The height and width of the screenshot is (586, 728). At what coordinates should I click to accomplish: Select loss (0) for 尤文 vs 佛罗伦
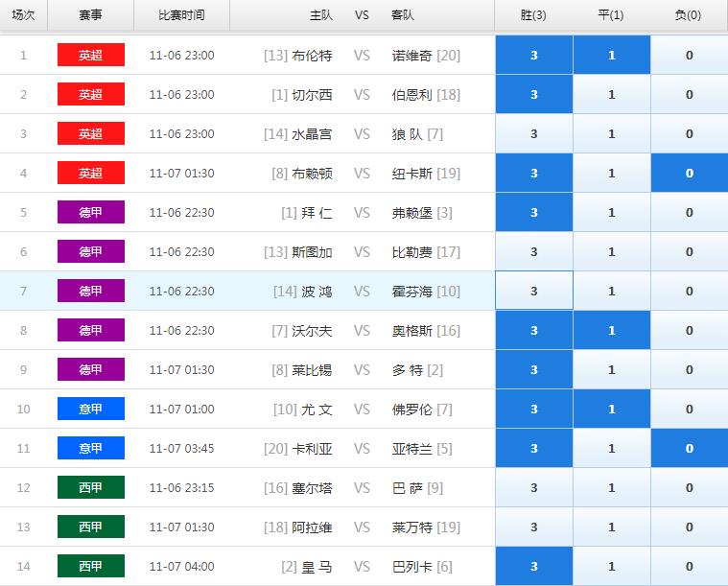pos(689,410)
